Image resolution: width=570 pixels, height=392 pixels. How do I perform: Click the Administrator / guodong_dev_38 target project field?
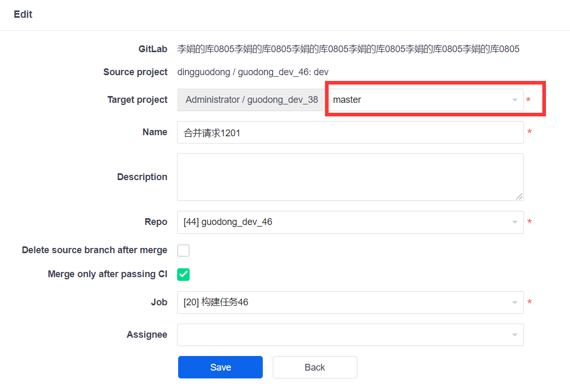tap(251, 100)
